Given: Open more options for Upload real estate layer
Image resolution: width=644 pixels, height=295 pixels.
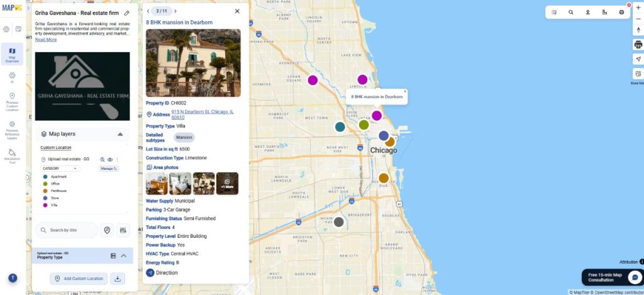Looking at the screenshot, I should click(x=117, y=159).
